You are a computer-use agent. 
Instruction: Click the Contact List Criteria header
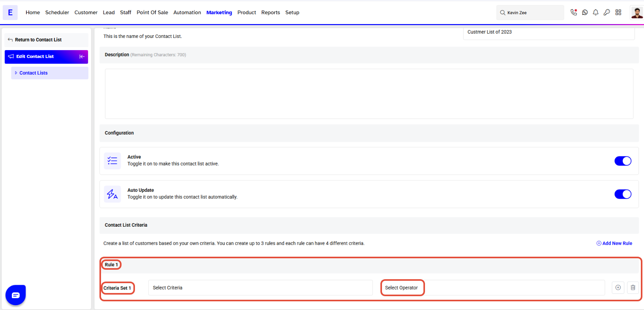tap(369, 225)
